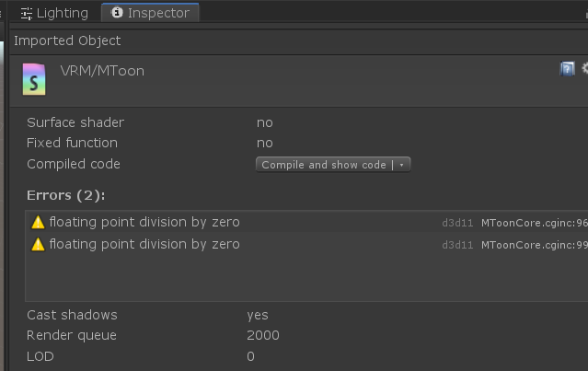Open the shader help reference icon
Image resolution: width=588 pixels, height=371 pixels.
(567, 69)
